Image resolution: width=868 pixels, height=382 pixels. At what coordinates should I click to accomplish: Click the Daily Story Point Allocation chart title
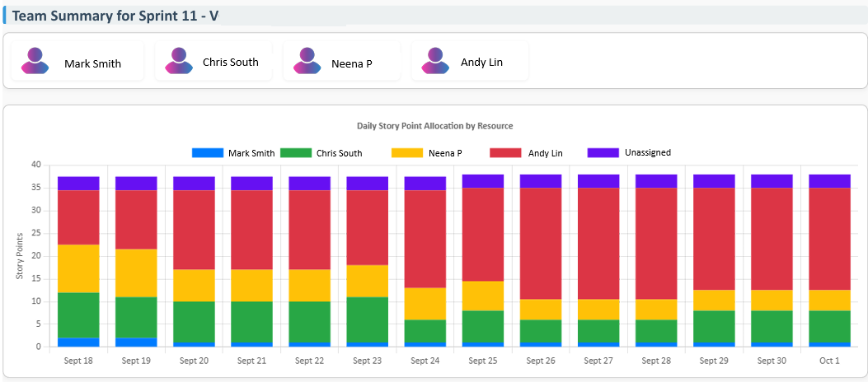pyautogui.click(x=434, y=126)
